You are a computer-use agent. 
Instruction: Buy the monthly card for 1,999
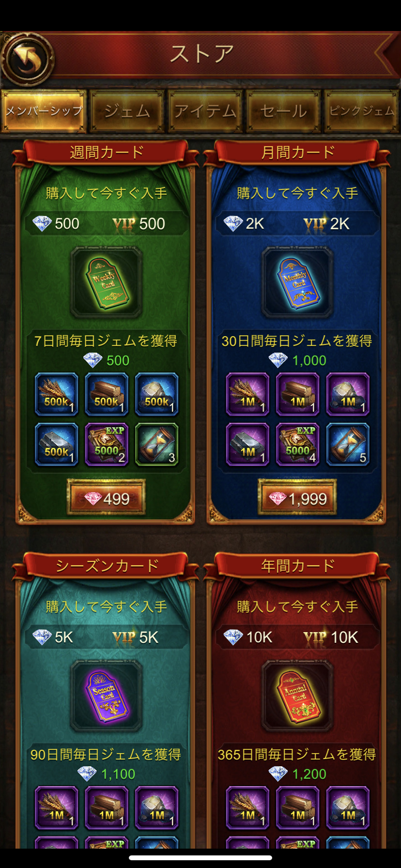coord(297,498)
